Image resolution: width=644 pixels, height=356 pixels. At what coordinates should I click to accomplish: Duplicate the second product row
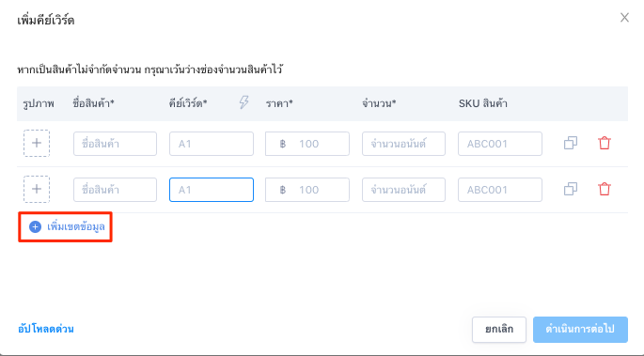pyautogui.click(x=571, y=189)
